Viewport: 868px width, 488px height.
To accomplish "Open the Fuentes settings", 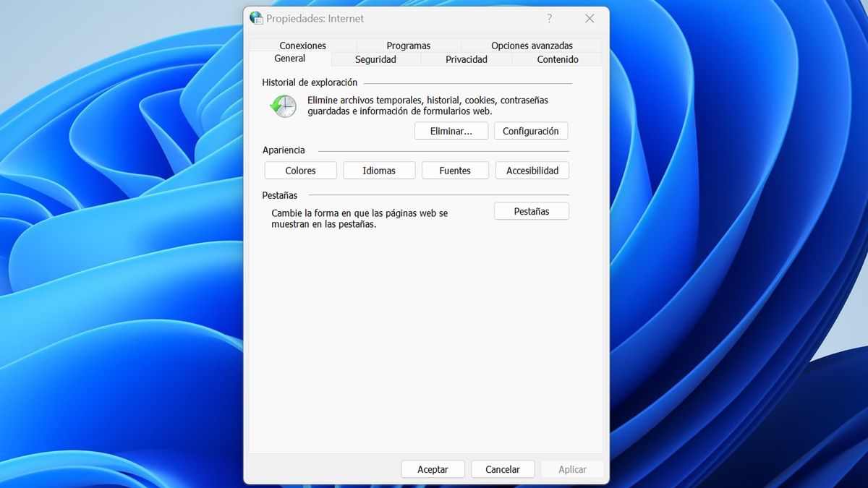I will (x=455, y=170).
